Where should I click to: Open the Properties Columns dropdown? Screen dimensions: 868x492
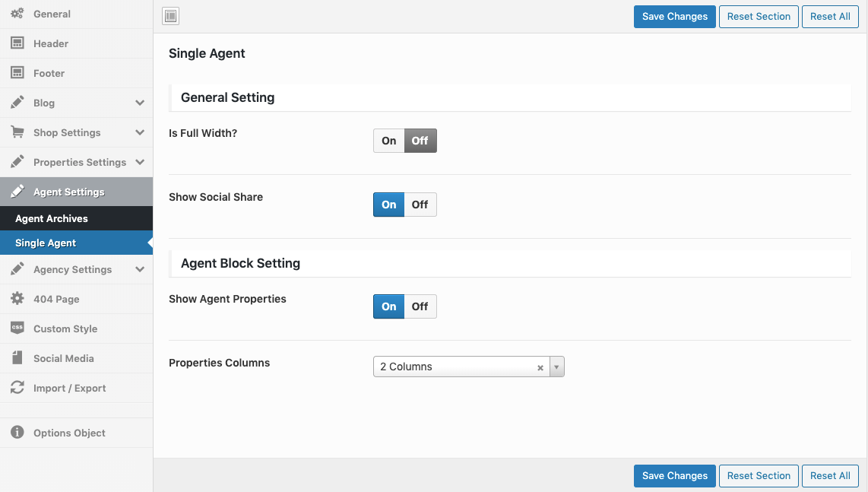[556, 366]
